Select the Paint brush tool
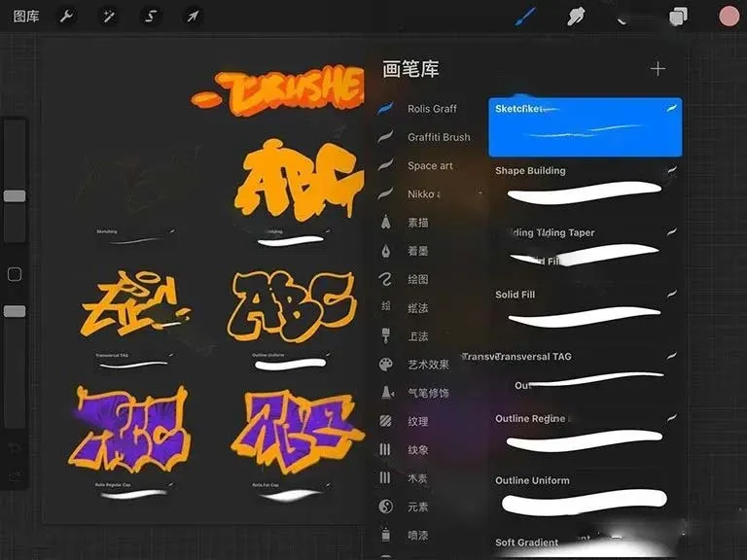 pyautogui.click(x=525, y=17)
